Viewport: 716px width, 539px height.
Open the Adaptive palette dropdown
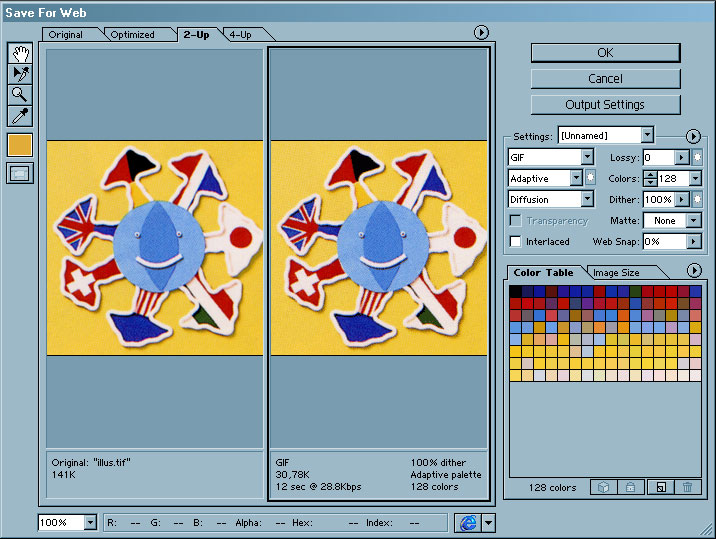tap(545, 179)
